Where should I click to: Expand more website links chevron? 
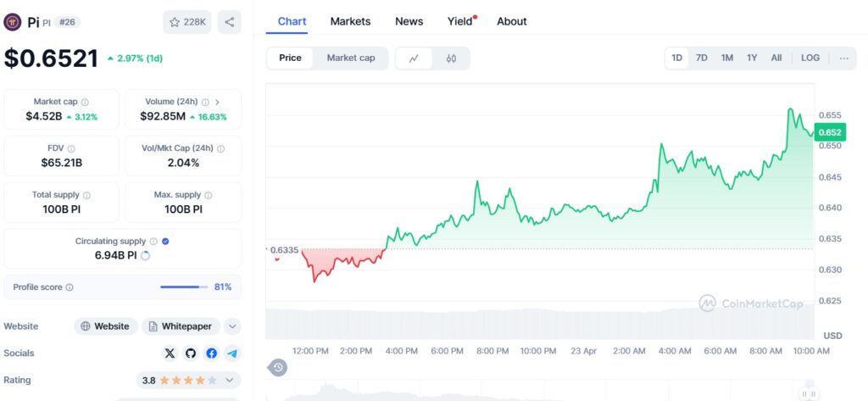[232, 326]
